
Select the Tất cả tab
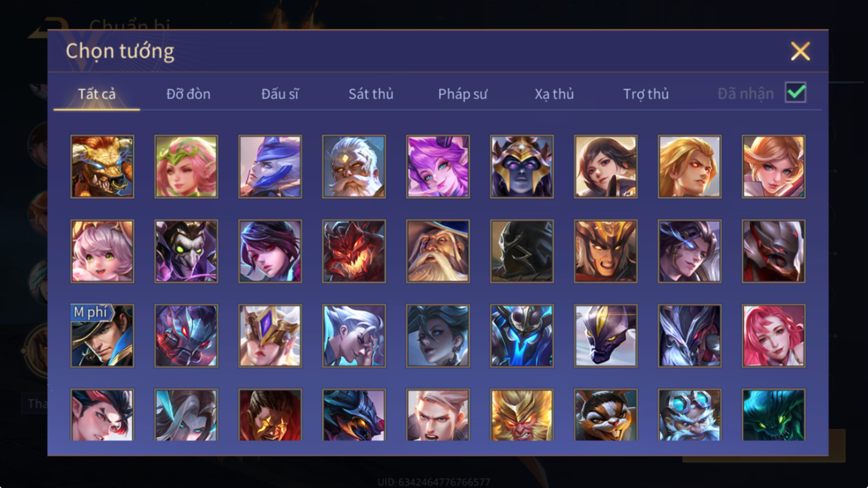click(97, 94)
